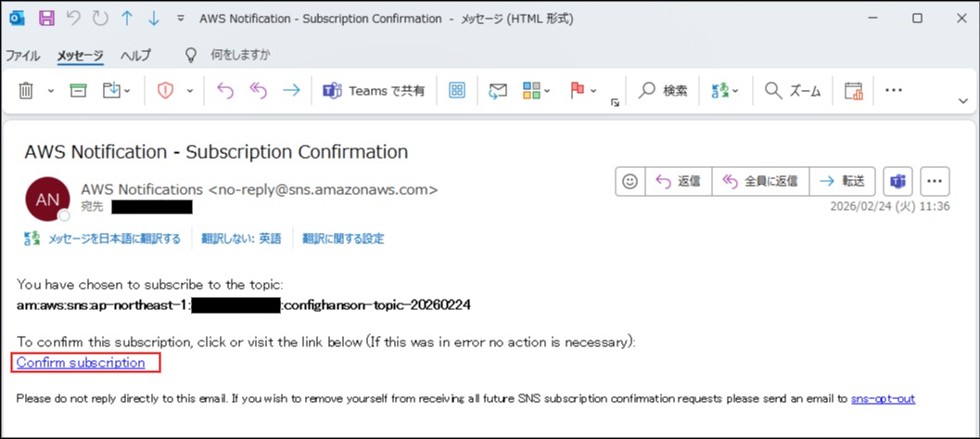Switch to the ヘルプ tab

click(135, 55)
